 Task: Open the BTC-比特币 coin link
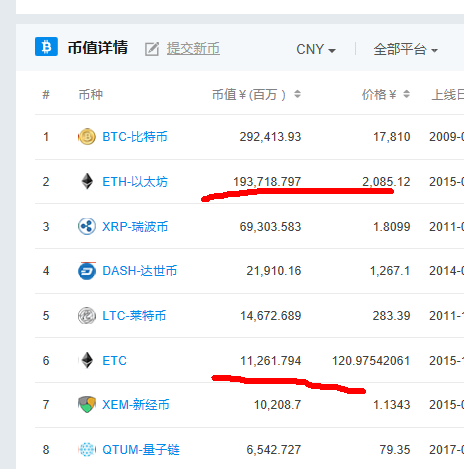click(135, 137)
